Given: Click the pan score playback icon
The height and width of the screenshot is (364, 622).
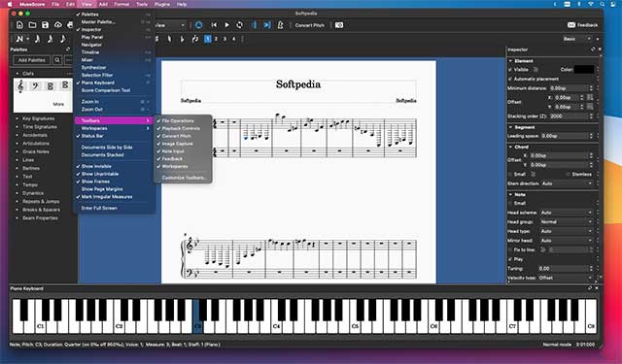Looking at the screenshot, I should coord(267,25).
